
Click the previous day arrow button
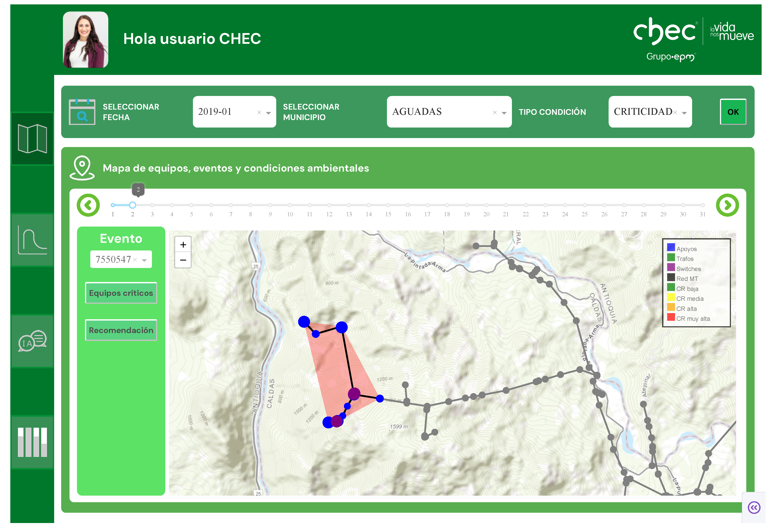88,205
